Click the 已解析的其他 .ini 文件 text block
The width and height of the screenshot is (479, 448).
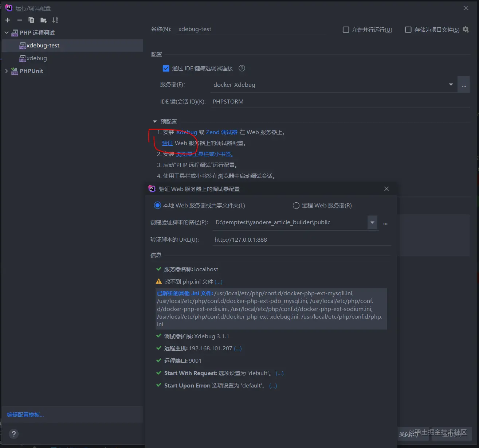[x=271, y=309]
